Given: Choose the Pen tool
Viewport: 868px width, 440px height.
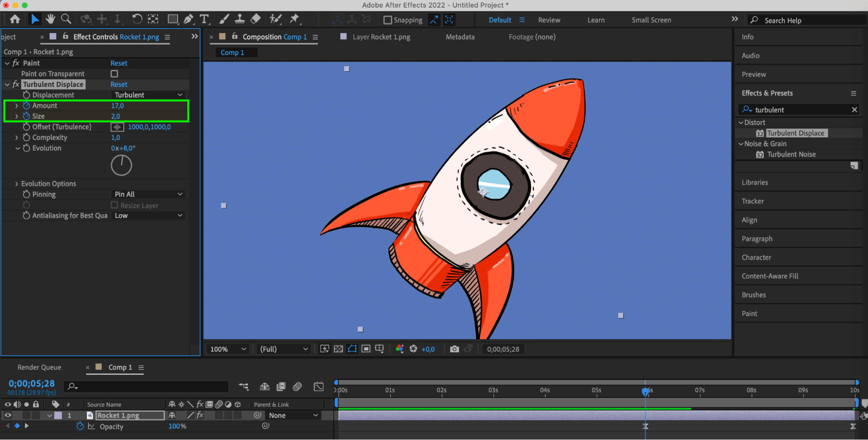Looking at the screenshot, I should (x=188, y=19).
